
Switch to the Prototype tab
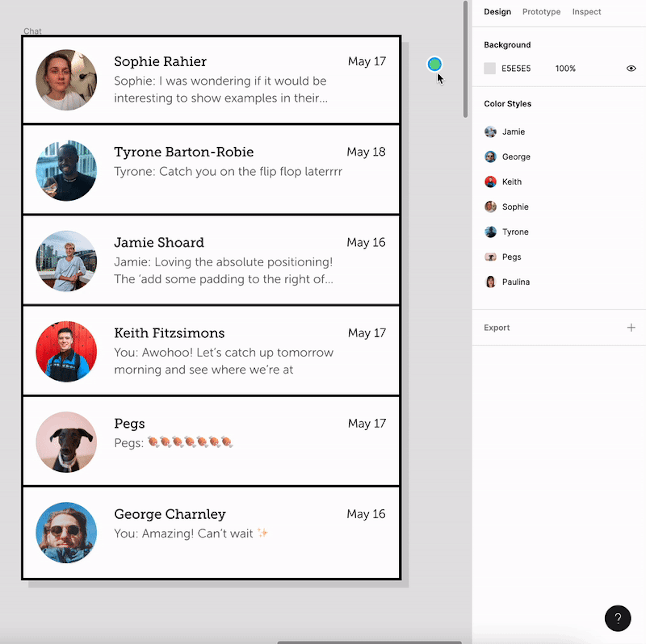pyautogui.click(x=541, y=12)
